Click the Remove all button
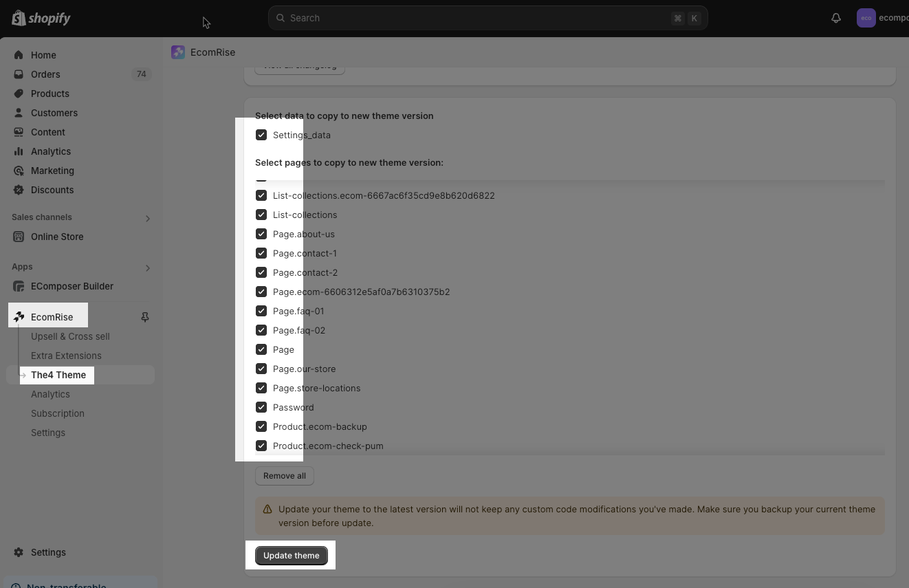This screenshot has width=909, height=588. point(285,476)
